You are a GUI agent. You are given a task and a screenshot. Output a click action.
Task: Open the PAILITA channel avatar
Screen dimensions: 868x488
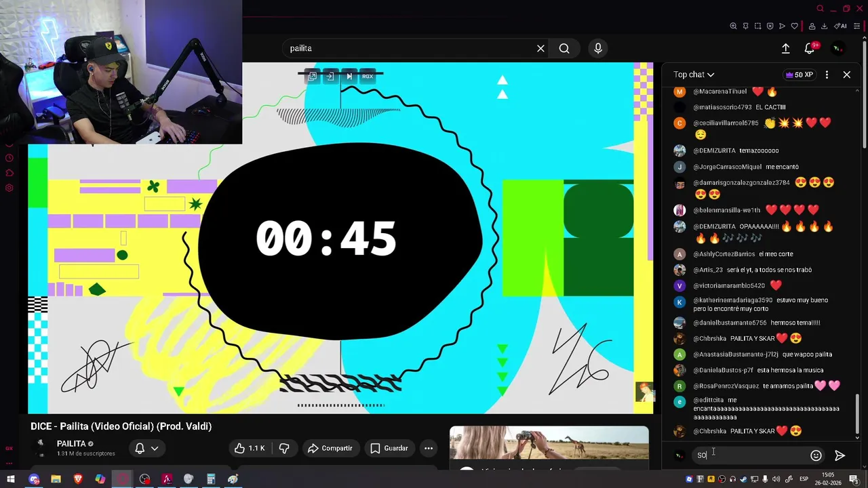pos(41,448)
